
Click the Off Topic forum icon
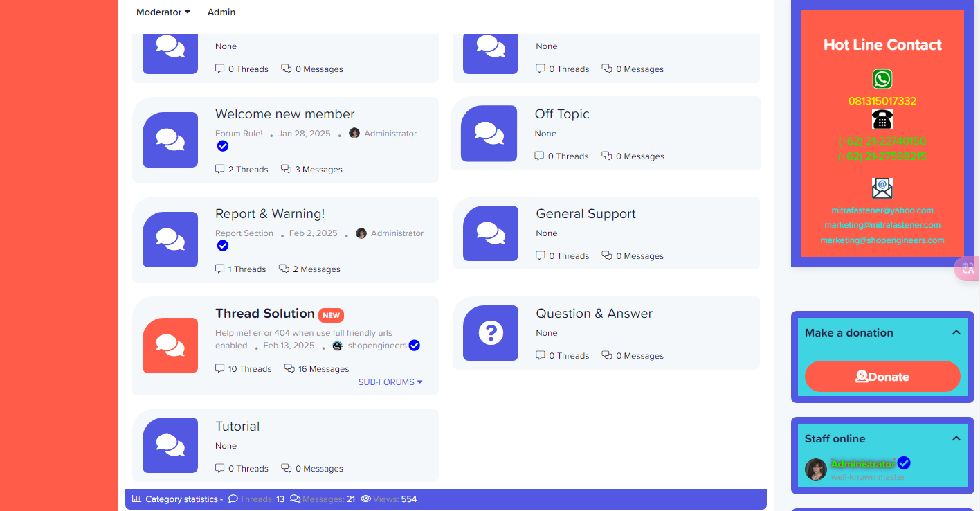point(489,134)
